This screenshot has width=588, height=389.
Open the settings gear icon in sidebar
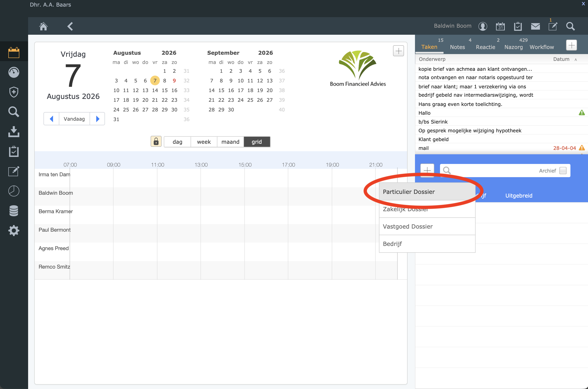coord(14,231)
